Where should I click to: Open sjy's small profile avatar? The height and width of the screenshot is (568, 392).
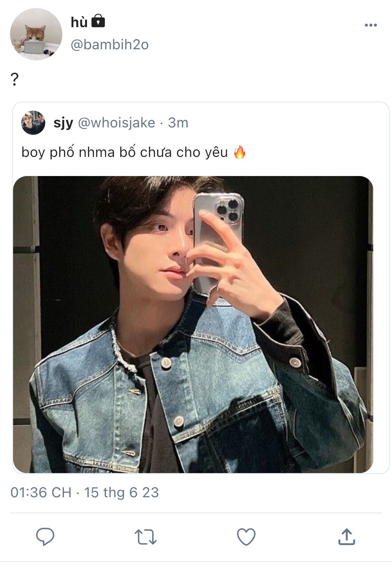[33, 123]
